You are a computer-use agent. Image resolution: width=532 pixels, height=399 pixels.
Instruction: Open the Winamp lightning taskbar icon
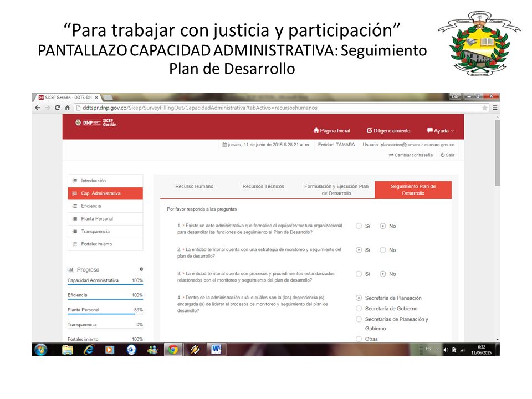point(195,350)
